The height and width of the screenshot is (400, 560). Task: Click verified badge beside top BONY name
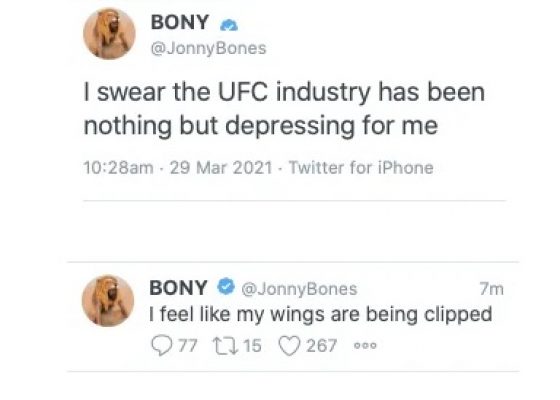pyautogui.click(x=229, y=25)
